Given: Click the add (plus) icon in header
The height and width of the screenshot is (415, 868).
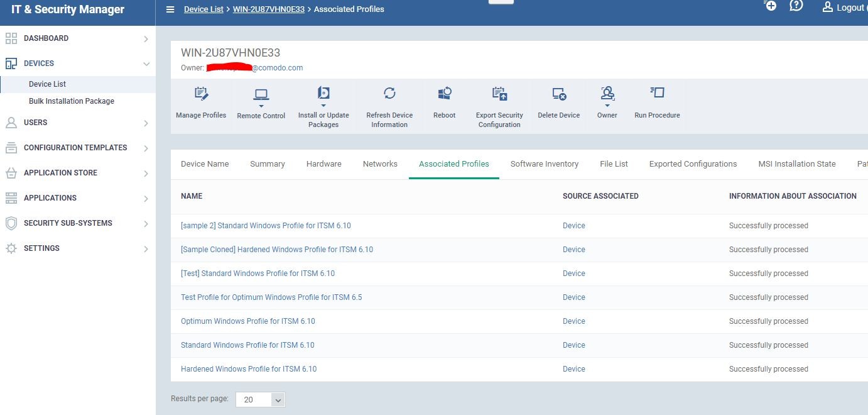Looking at the screenshot, I should 770,6.
